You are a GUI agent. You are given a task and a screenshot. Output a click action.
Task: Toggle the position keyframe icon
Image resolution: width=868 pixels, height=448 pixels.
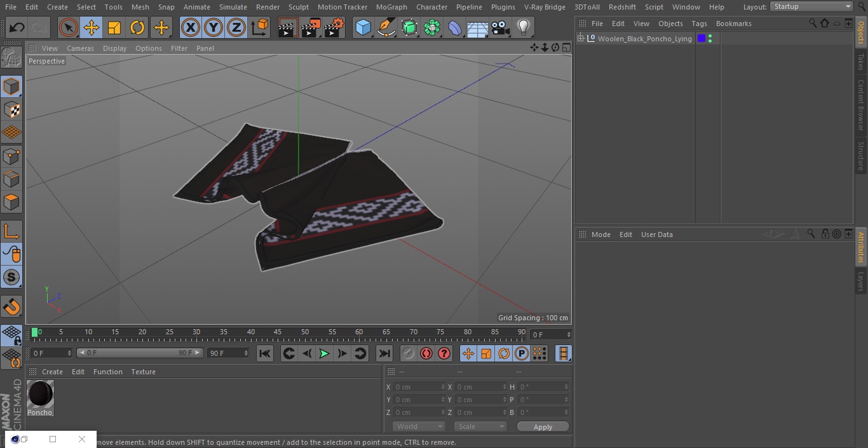[468, 353]
